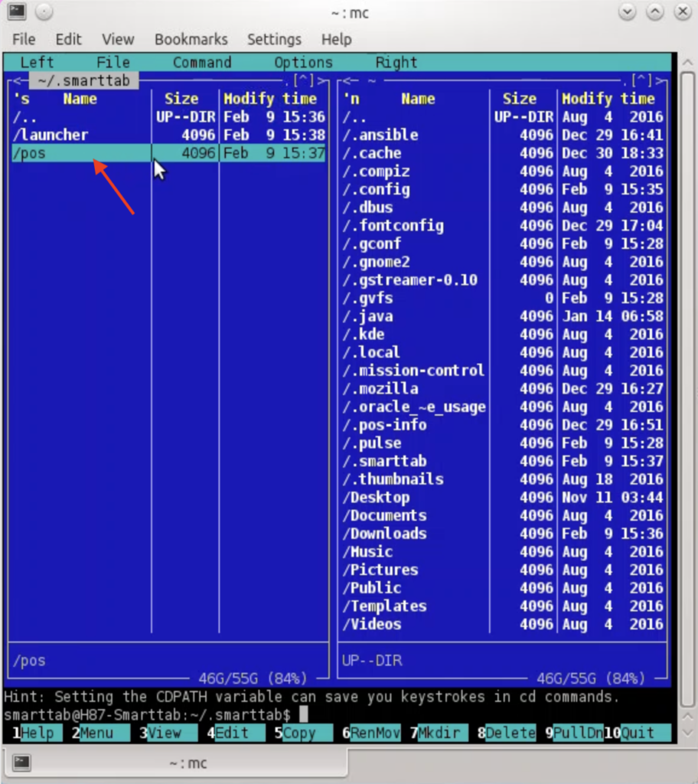
Task: Click the ">" history arrow on the right panel
Action: click(660, 80)
